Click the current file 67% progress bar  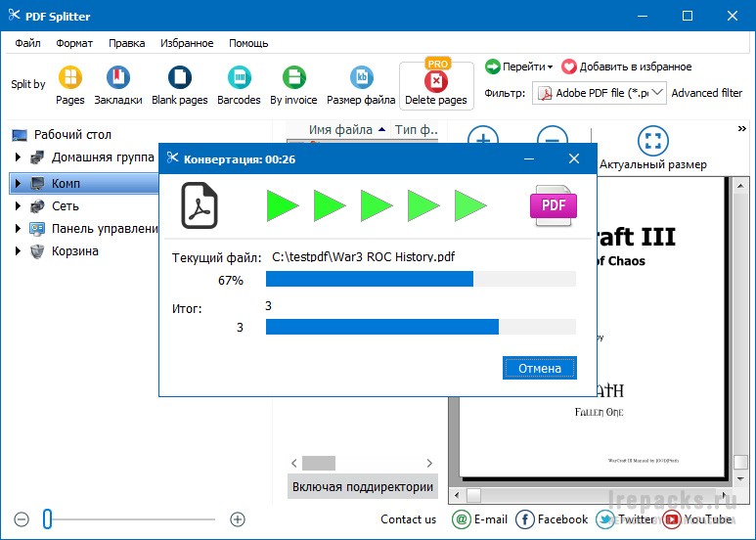[x=421, y=279]
